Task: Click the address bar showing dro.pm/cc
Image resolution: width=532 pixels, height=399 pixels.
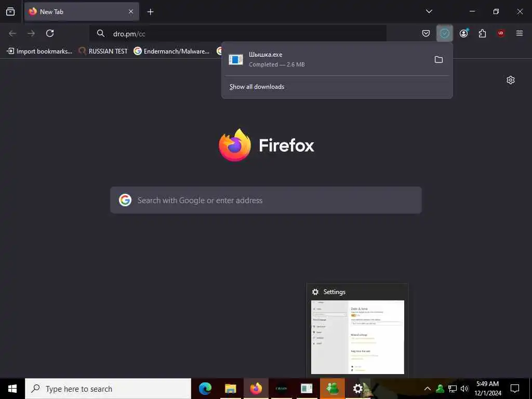Action: [238, 34]
